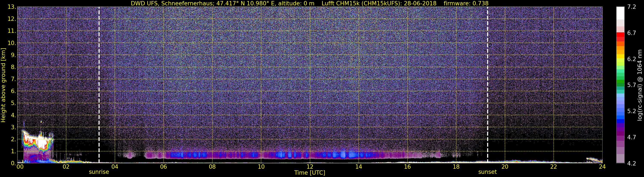Viewport: 644px width, 177px height.
Task: Click the instrument label 'Lufft CHM15k (CHM15kUFS): 28-06-2018'
Action: point(379,3)
